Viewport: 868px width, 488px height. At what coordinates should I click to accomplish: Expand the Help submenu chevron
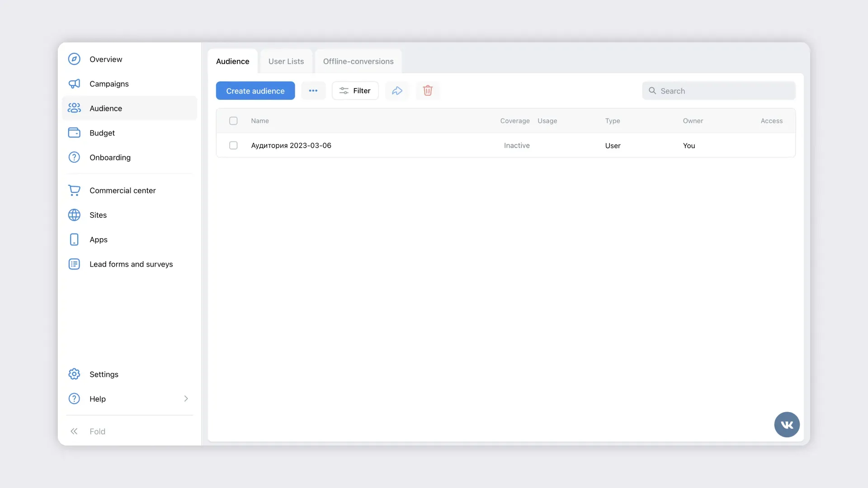pos(186,399)
